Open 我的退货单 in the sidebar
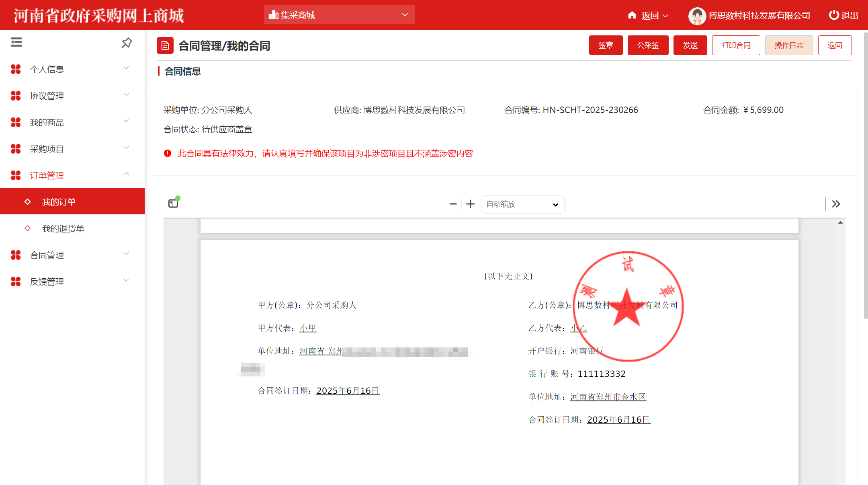The width and height of the screenshot is (868, 485). point(72,228)
